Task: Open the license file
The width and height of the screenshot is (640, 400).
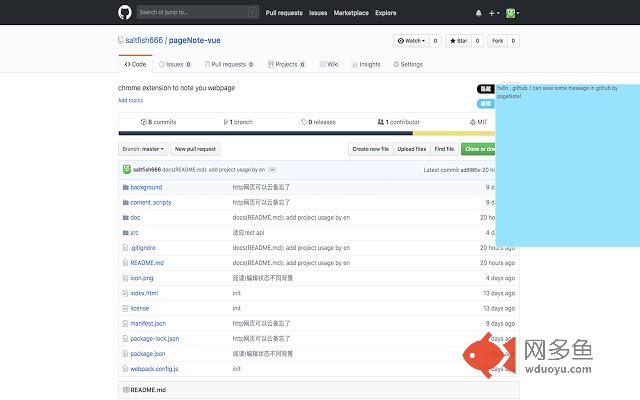Action: click(x=140, y=308)
